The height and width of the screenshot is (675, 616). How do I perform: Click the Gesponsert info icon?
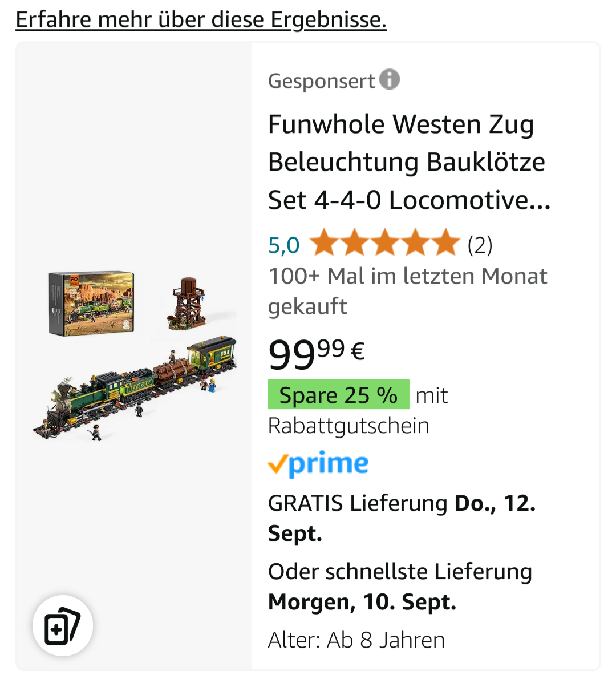click(390, 79)
